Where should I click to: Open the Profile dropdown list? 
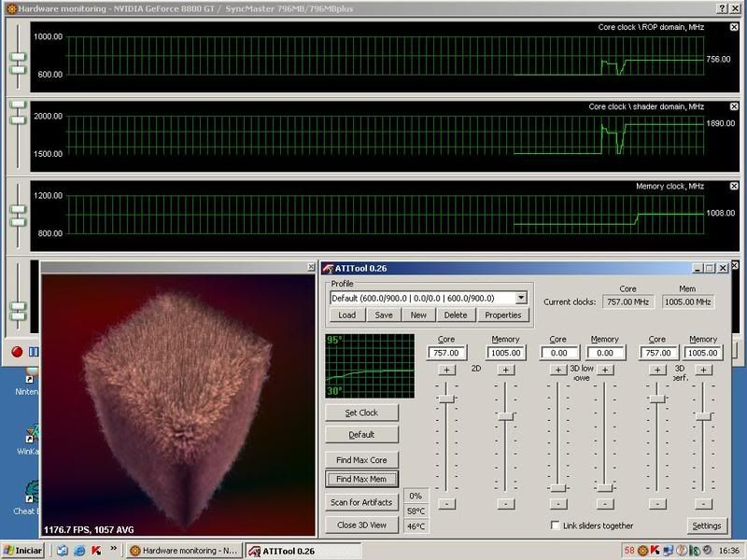point(521,298)
